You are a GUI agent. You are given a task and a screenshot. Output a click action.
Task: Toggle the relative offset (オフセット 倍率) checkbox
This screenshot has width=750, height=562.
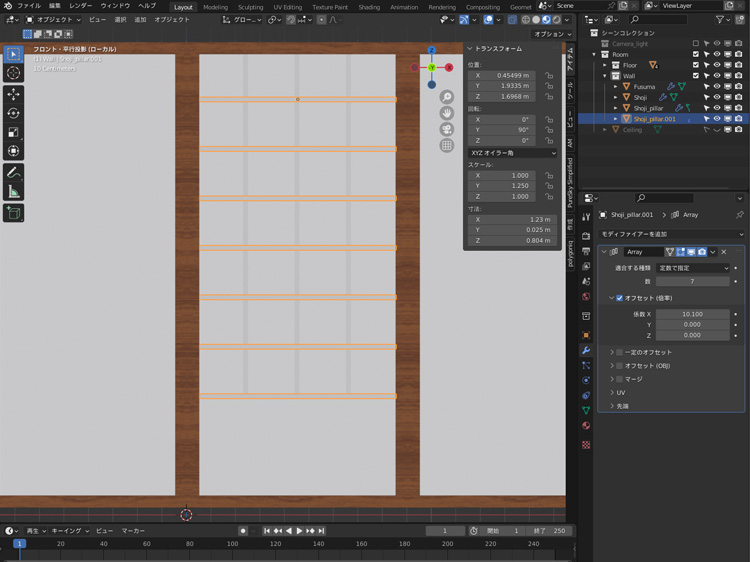coord(620,298)
